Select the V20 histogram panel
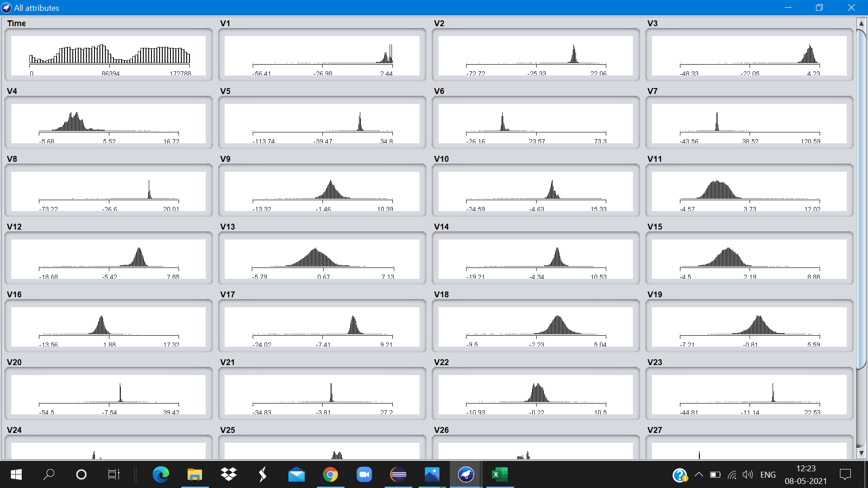Screen dimensions: 868x488 pos(108,394)
